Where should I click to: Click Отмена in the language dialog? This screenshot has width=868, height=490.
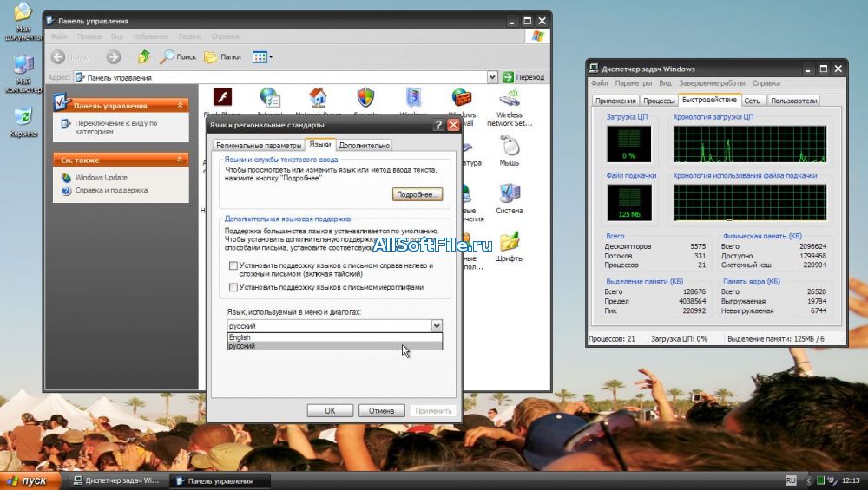tap(381, 411)
